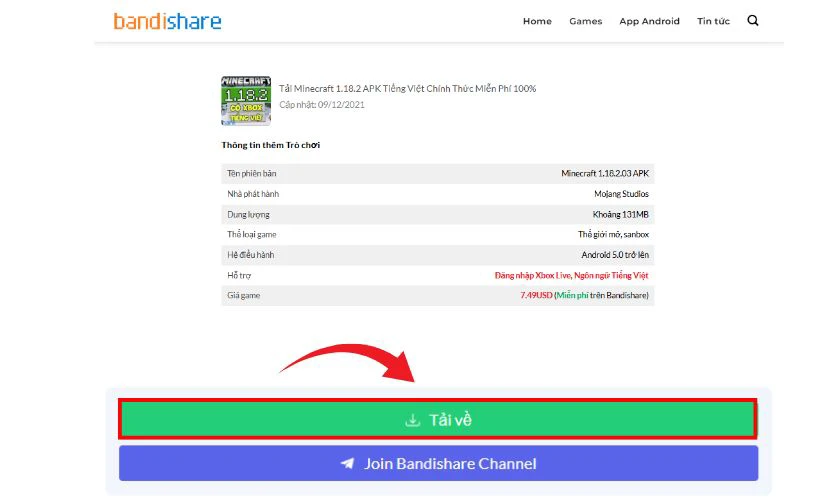This screenshot has height=500, width=840.
Task: Click the Cập nhật: 09/12/2021 date text
Action: click(321, 105)
